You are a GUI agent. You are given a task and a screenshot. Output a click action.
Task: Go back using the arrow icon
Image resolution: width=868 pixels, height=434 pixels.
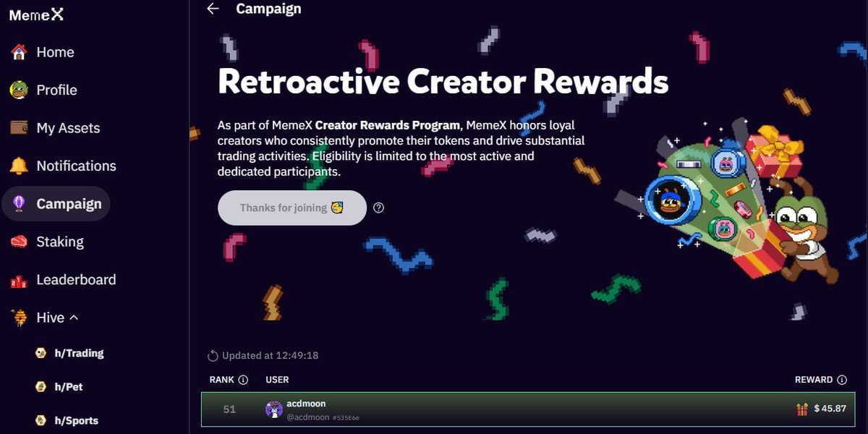pyautogui.click(x=213, y=9)
